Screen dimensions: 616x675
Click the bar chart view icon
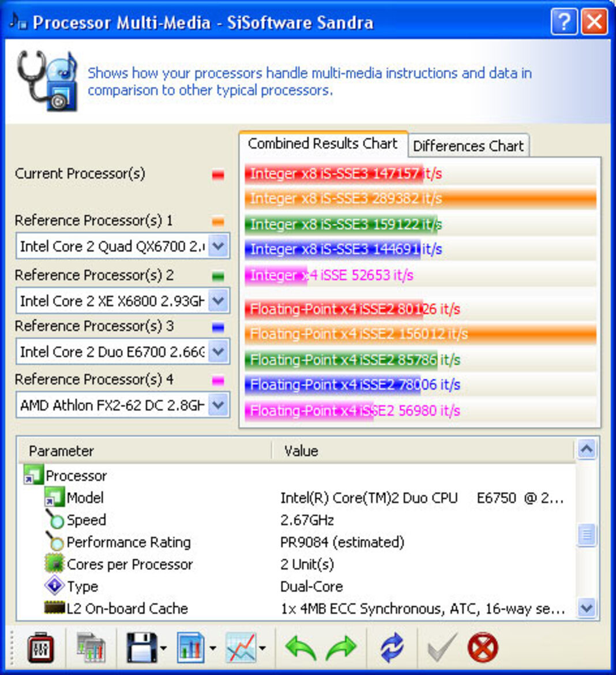coord(191,647)
